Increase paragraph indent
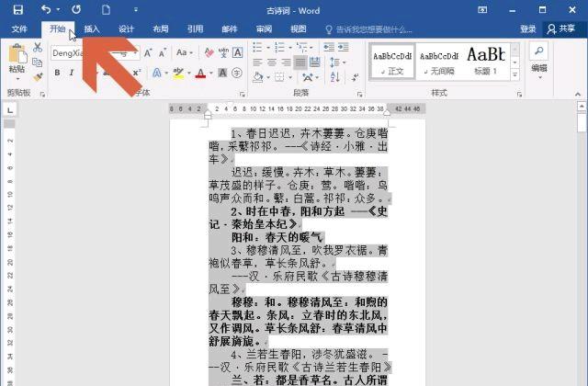This screenshot has height=386, width=588. point(344,47)
